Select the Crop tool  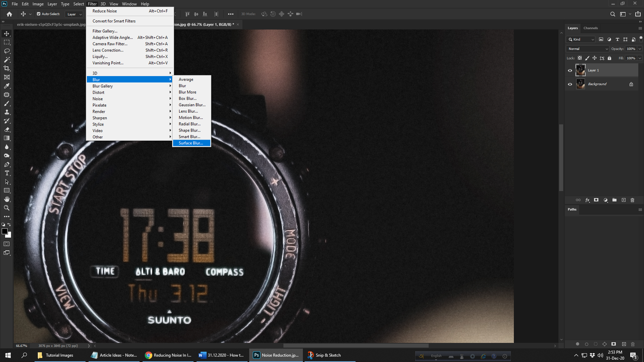[7, 68]
